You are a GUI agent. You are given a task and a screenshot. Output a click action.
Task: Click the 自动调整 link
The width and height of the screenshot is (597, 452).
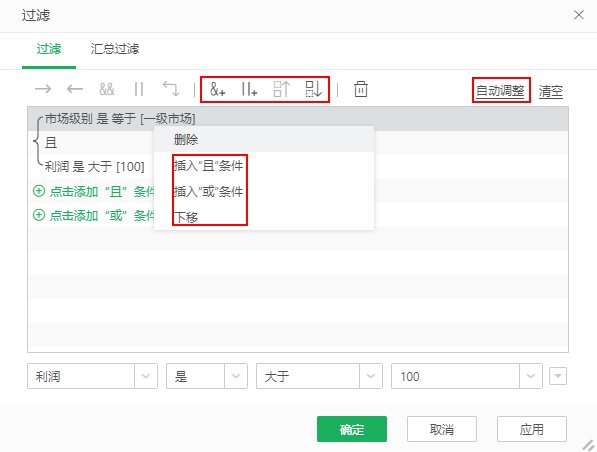500,91
